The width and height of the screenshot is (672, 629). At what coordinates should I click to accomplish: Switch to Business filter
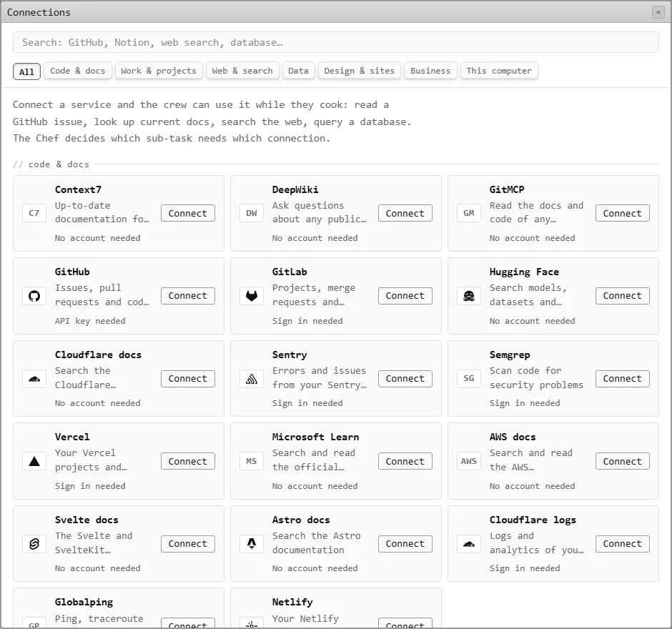pos(430,71)
